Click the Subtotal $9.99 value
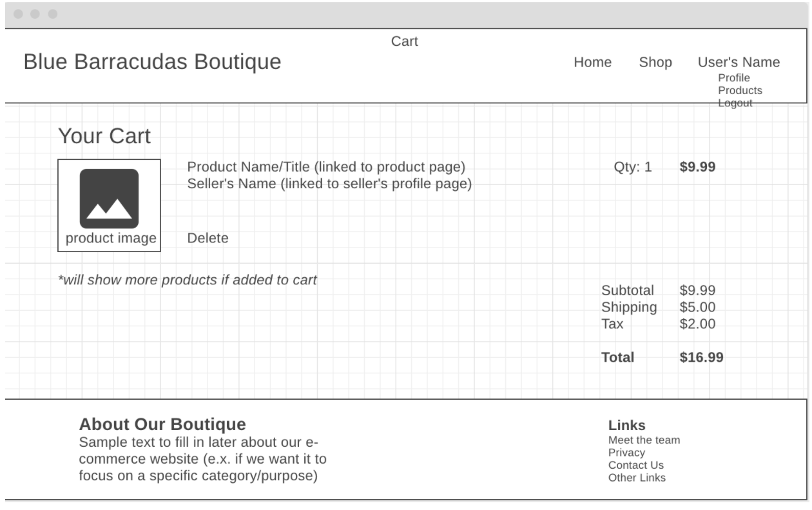812x510 pixels. 697,291
